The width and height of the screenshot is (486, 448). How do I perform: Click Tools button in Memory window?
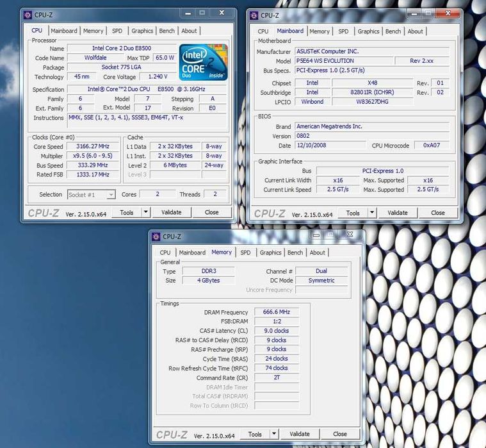pos(255,435)
